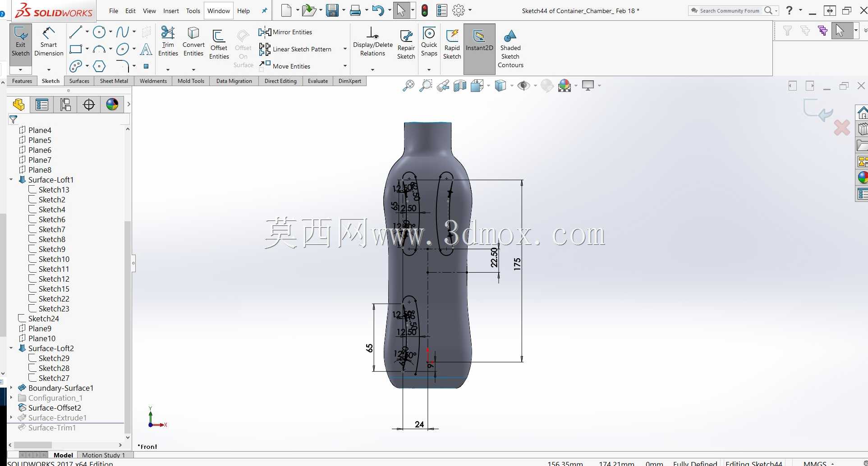
Task: Switch to the Surfaces tab
Action: (79, 81)
